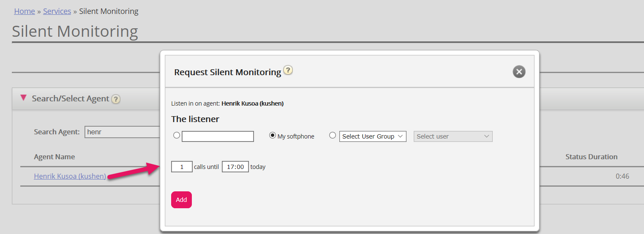This screenshot has width=644, height=234.
Task: Click the 17:00 until-time field
Action: coord(235,167)
